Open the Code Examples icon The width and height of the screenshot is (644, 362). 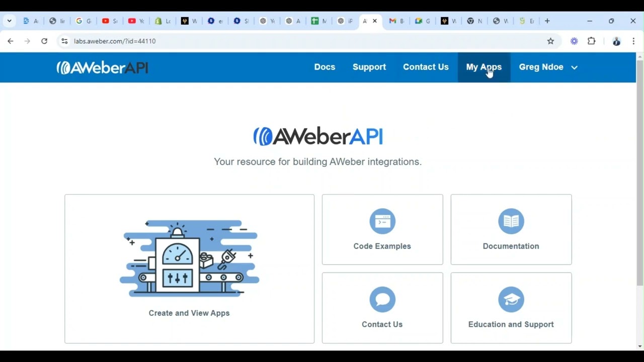382,221
